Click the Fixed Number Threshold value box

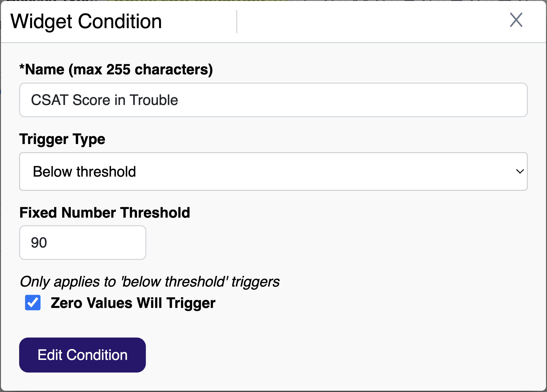pyautogui.click(x=83, y=243)
